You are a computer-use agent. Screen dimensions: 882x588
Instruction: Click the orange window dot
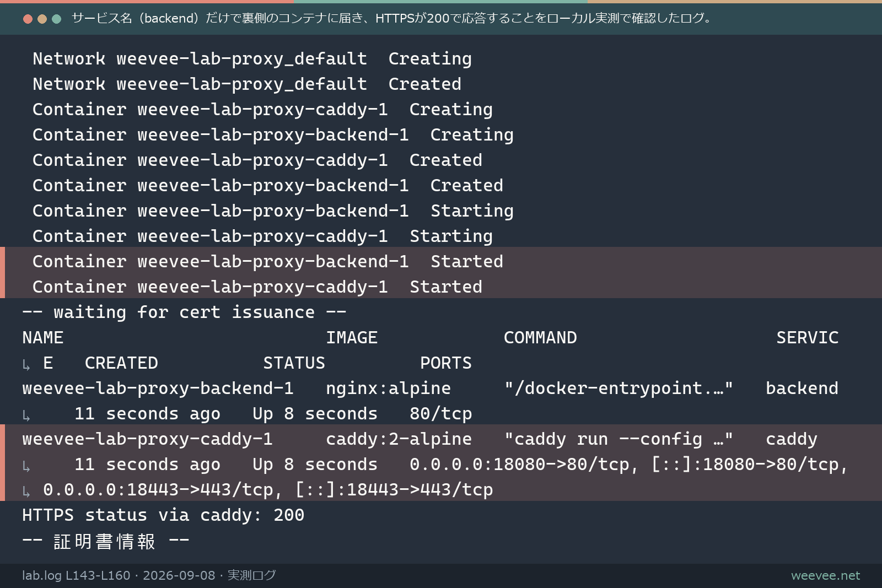coord(42,19)
